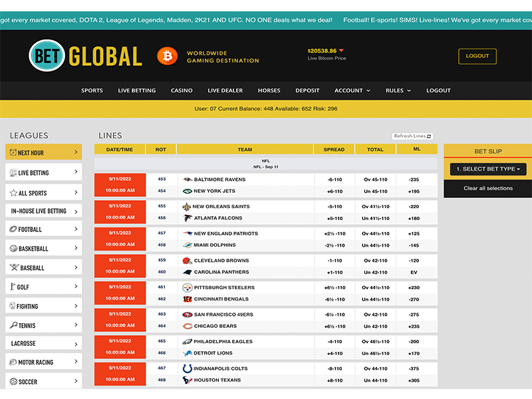Viewport: 532px width, 399px height.
Task: Click Logout in the navigation bar
Action: point(438,90)
